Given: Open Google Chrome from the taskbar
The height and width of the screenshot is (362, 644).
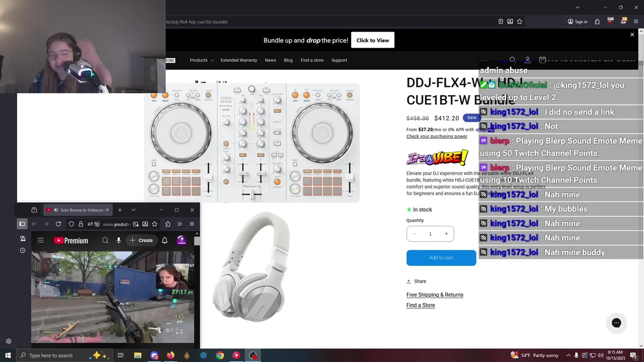Looking at the screenshot, I should click(220, 355).
